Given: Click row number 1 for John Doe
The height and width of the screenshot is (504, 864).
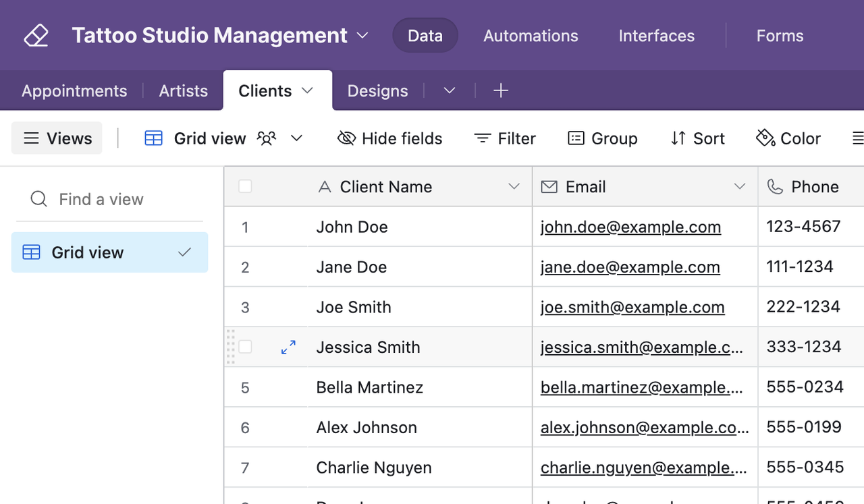Looking at the screenshot, I should 245,227.
